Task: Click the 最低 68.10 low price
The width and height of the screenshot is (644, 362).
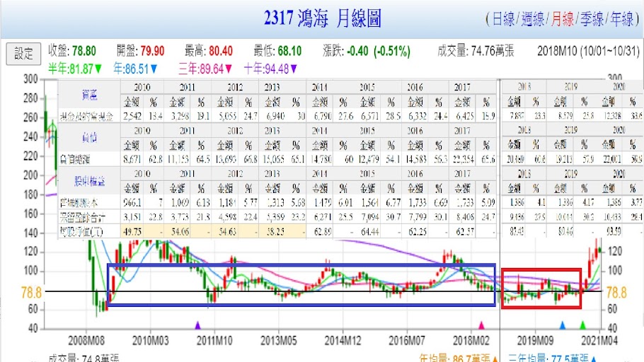Action: coord(277,51)
